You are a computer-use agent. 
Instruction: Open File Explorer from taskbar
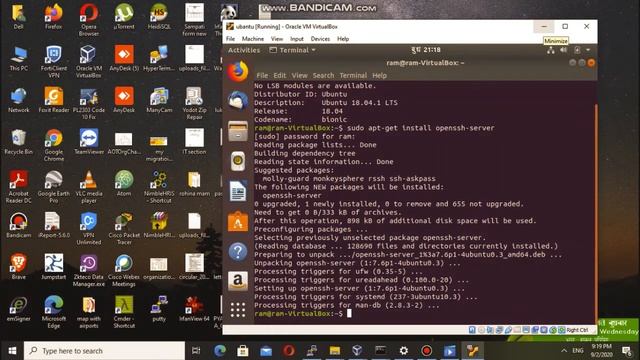335,351
